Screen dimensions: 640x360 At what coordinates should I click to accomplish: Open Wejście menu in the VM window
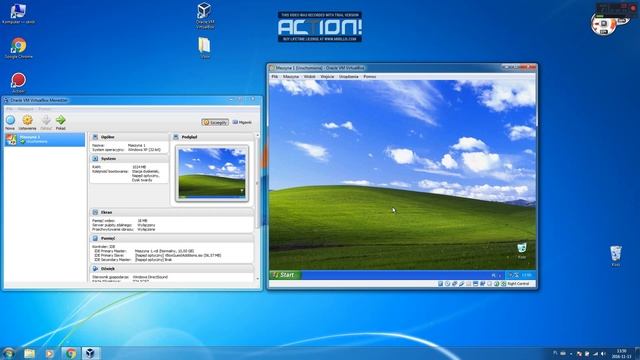[327, 76]
